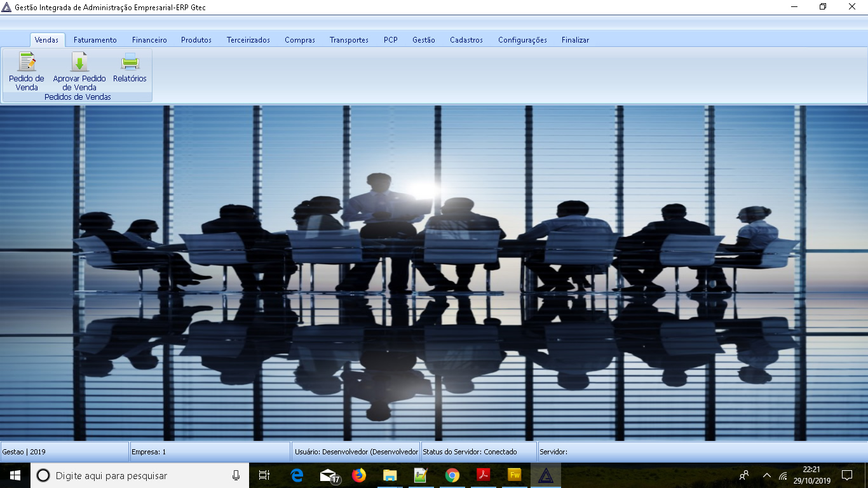Screen dimensions: 868x488
Task: Click the Windows search box
Action: coord(140,475)
